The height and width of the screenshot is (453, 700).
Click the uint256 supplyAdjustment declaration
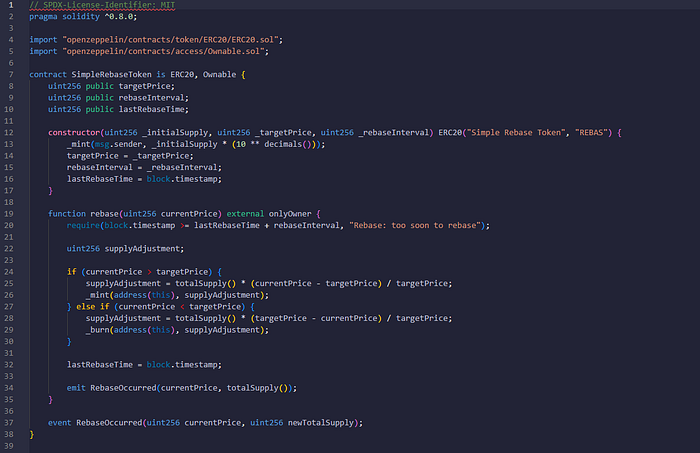[x=125, y=249]
